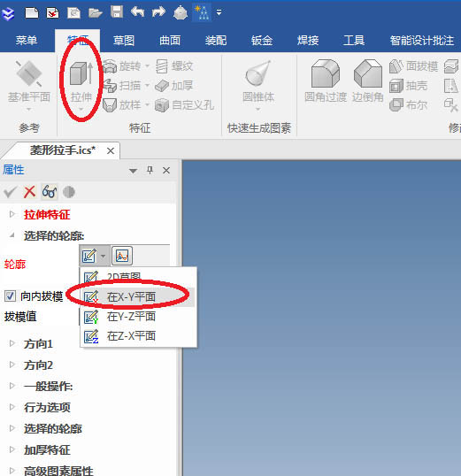Expand the 拉伸特征 section

pyautogui.click(x=12, y=214)
